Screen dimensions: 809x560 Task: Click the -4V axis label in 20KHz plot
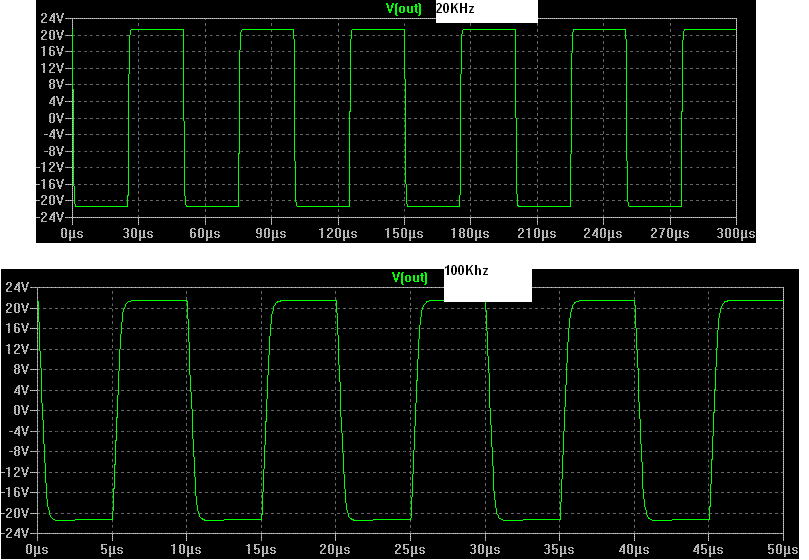click(54, 135)
